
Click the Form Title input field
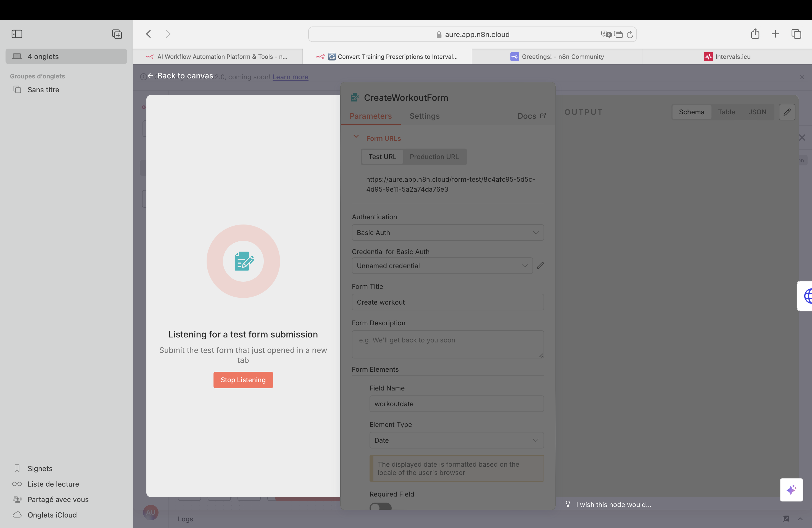pos(447,302)
